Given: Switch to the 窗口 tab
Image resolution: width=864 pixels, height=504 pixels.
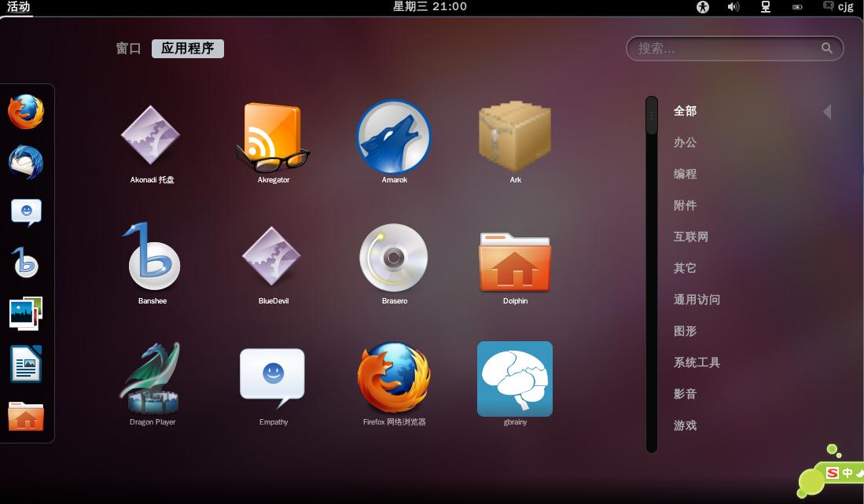Looking at the screenshot, I should (x=128, y=49).
